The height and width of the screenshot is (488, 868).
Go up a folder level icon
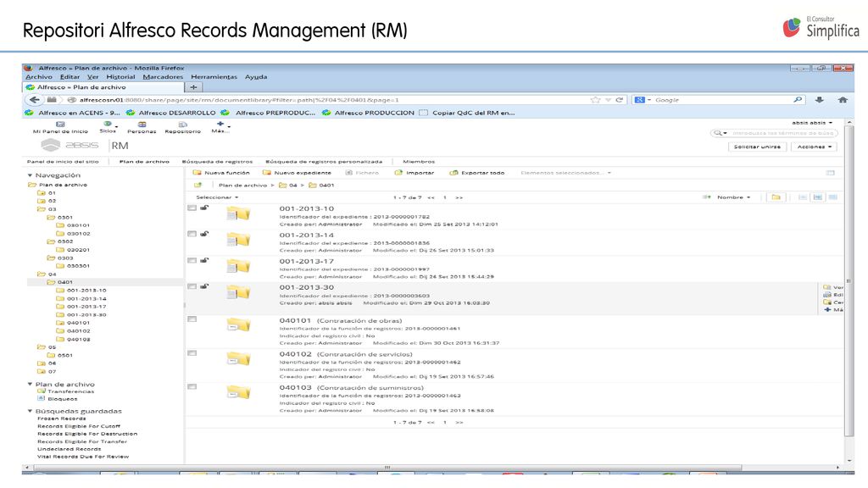coord(198,185)
